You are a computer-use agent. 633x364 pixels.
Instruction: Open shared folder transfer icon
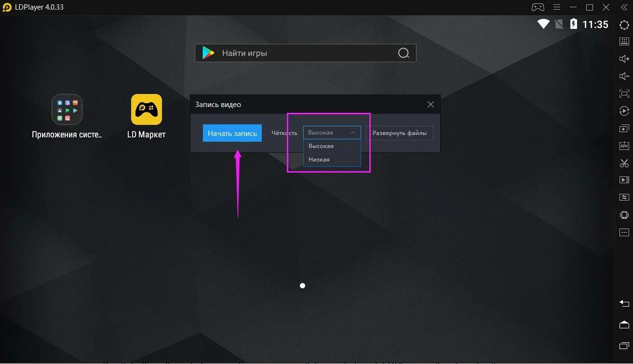pos(624,197)
